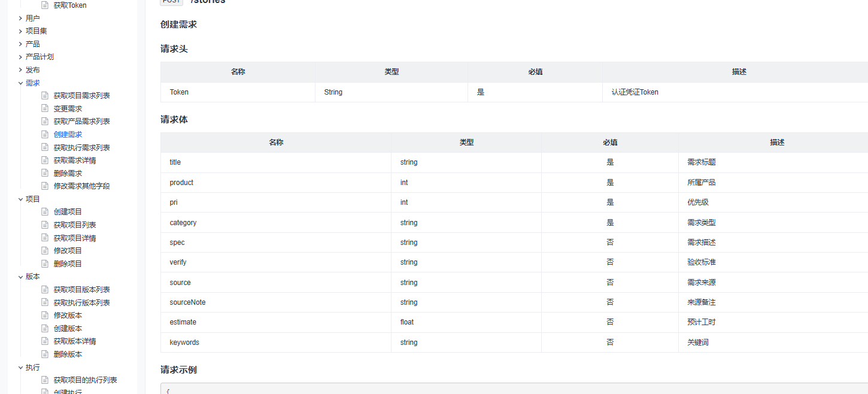The height and width of the screenshot is (394, 868).
Task: Open 获取产品需求列表 page
Action: click(x=82, y=122)
